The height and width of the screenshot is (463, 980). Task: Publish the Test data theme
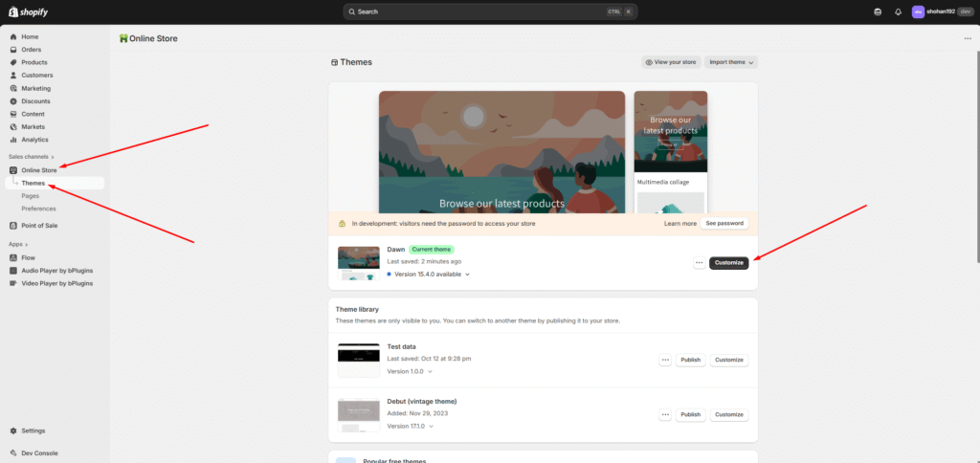pyautogui.click(x=690, y=360)
